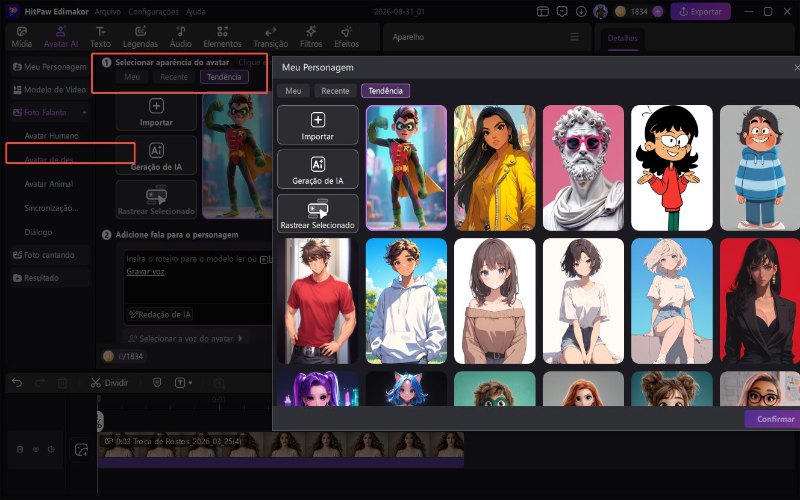Click the Importar icon in Meu Personagem dialog
Image resolution: width=800 pixels, height=500 pixels.
click(x=317, y=126)
